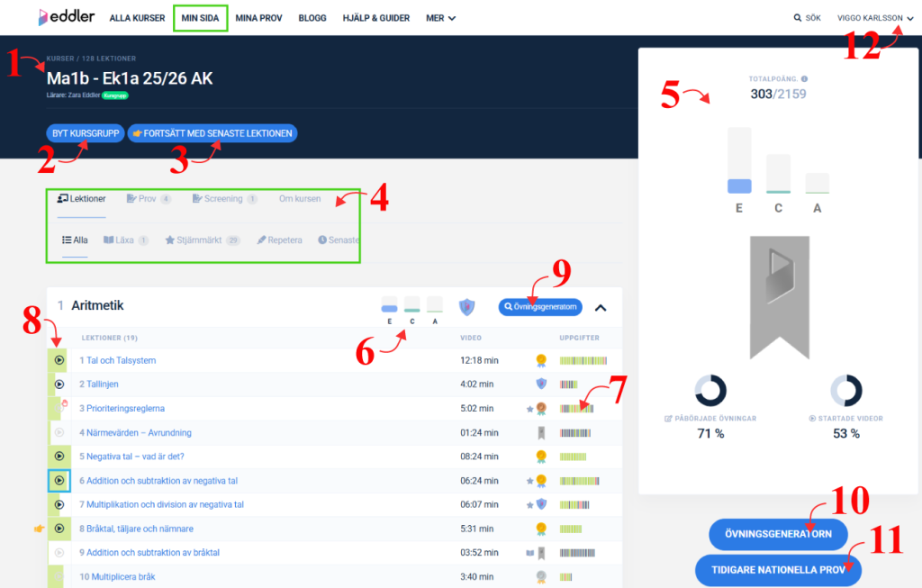This screenshot has height=588, width=922.
Task: Play the video for lesson 1 Tal och Talsystem
Action: [x=59, y=360]
